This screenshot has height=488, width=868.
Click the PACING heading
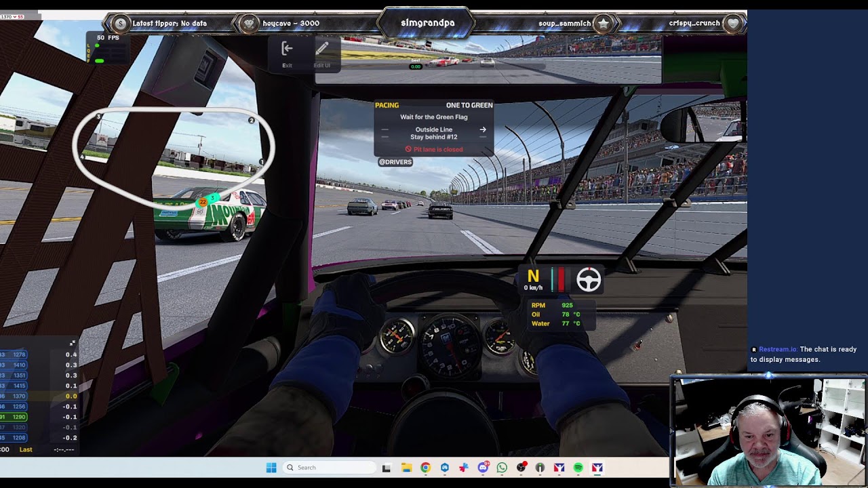point(387,105)
